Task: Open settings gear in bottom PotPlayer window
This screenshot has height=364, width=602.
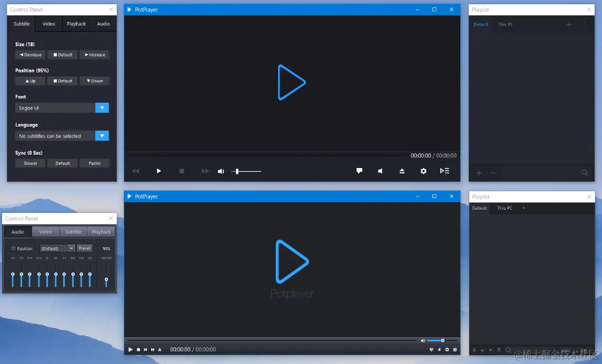Action: 447,349
